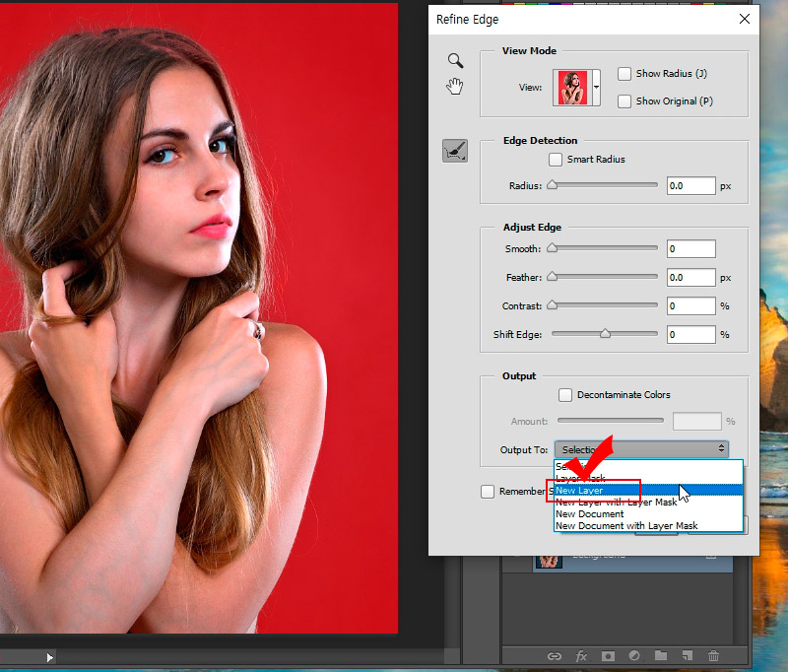Enable Decontaminate Colors checkbox
788x672 pixels.
click(x=565, y=394)
